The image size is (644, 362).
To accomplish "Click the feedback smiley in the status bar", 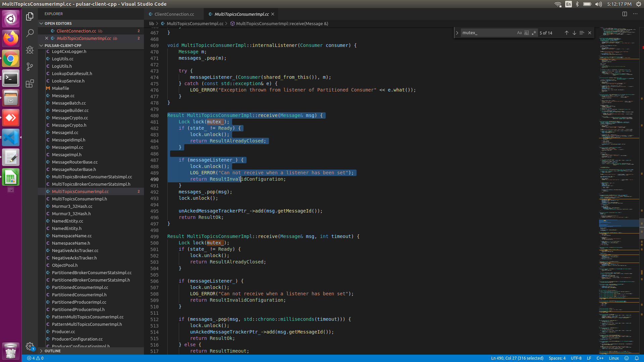I will (627, 358).
